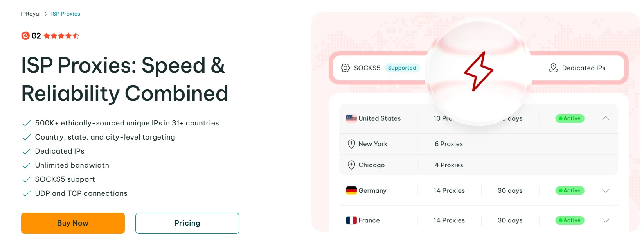Viewport: 644px width, 247px height.
Task: Select the Germany flag icon
Action: click(x=351, y=190)
